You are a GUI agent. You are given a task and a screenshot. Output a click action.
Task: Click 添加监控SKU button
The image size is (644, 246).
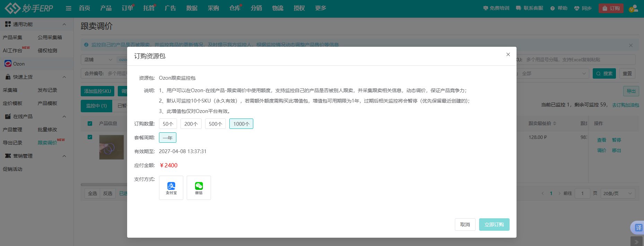pos(97,91)
